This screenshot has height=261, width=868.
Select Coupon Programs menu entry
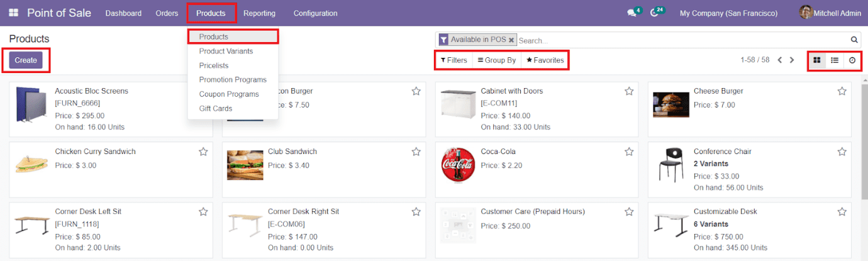(233, 94)
